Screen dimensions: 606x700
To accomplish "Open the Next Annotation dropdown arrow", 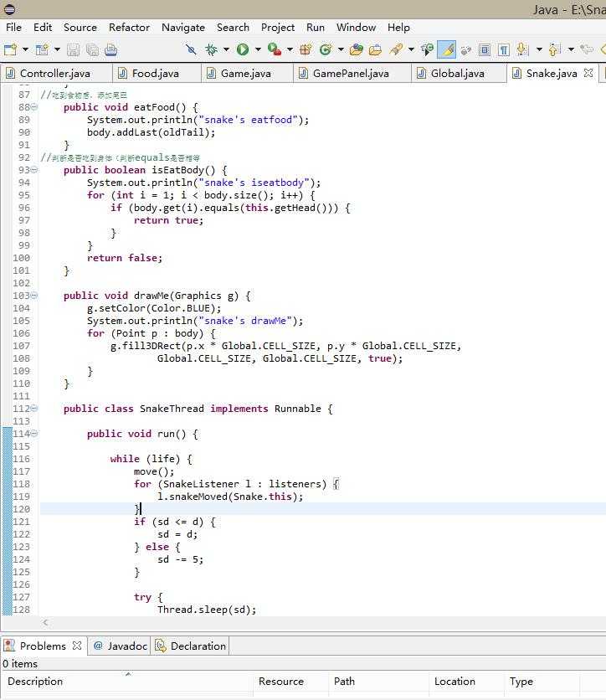I will point(539,49).
